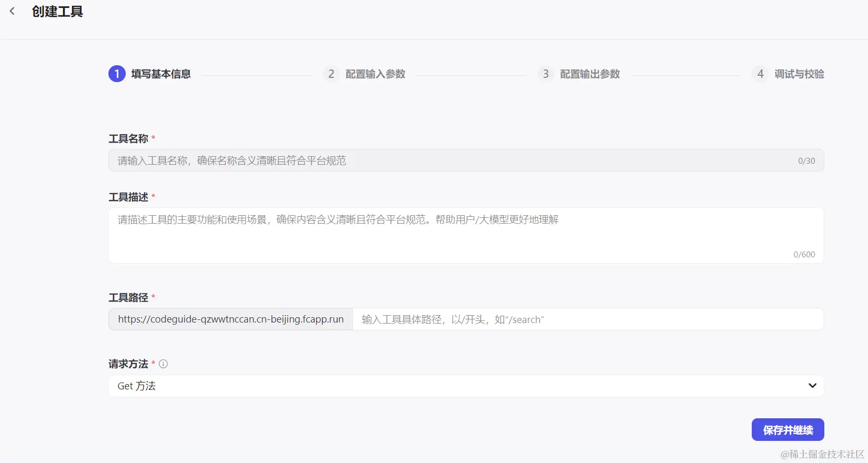The image size is (868, 463).
Task: Click the 创建工具 page title
Action: pyautogui.click(x=57, y=12)
